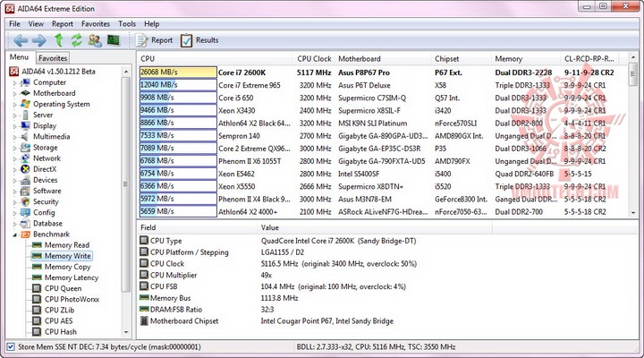The image size is (644, 358).
Task: Expand the Network tree node
Action: 15,159
